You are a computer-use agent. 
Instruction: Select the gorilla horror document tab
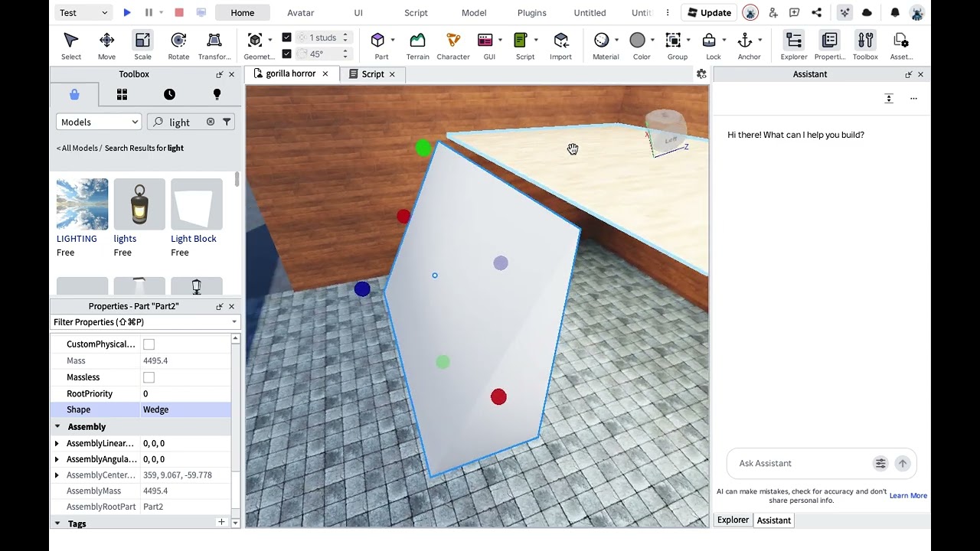coord(290,74)
